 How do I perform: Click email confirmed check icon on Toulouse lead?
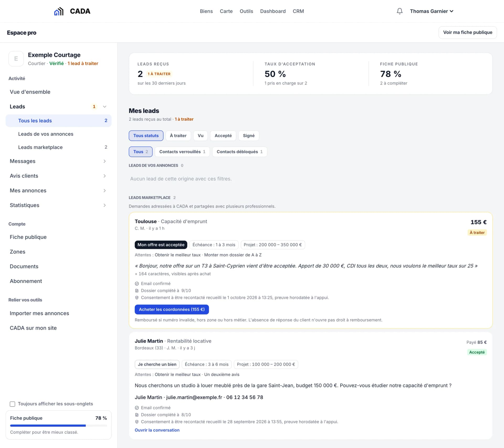coord(137,284)
